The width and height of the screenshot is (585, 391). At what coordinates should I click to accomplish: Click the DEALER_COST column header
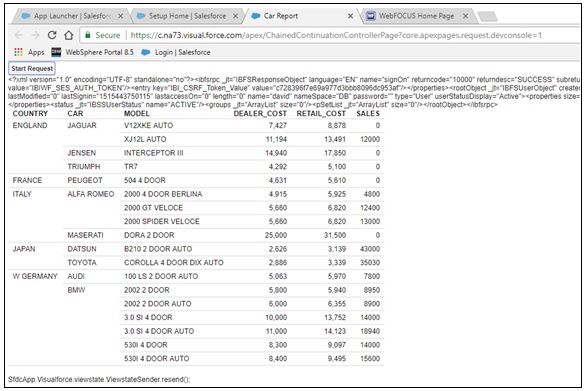[260, 113]
